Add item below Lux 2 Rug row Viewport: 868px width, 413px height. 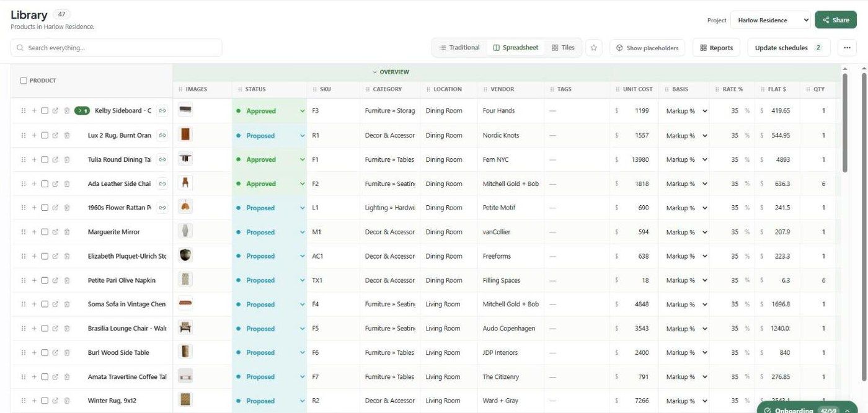coord(34,135)
